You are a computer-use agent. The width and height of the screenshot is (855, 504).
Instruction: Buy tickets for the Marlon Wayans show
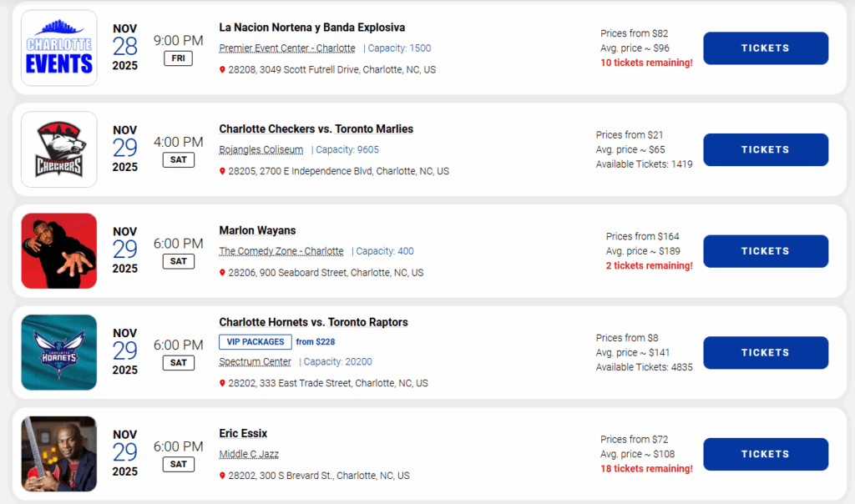pyautogui.click(x=765, y=251)
